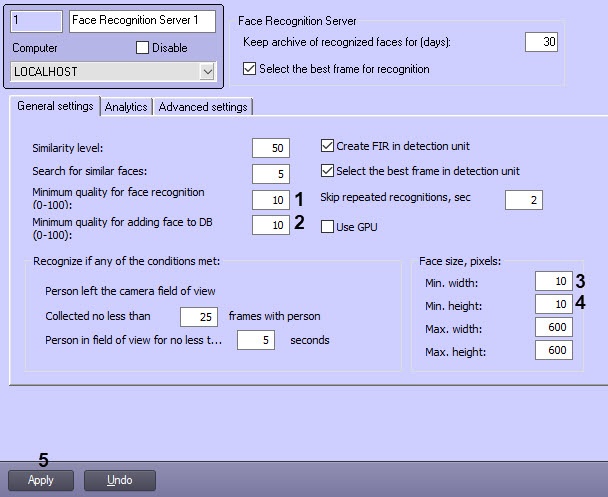
Task: Select the Max. height input box
Action: [x=553, y=350]
